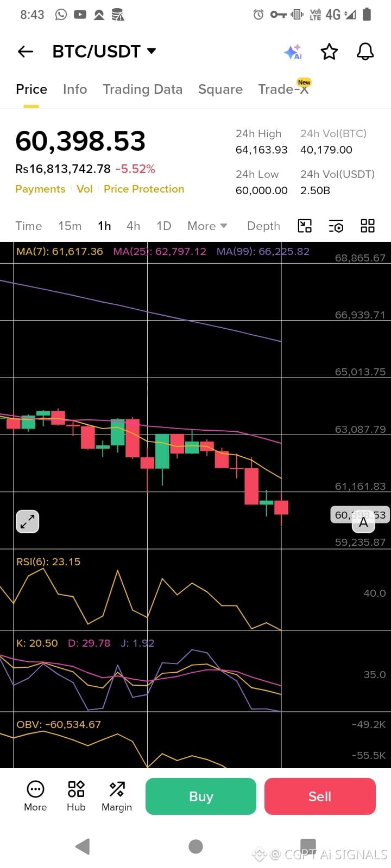Switch chart to Depth view
Image resolution: width=391 pixels, height=868 pixels.
coord(264,226)
